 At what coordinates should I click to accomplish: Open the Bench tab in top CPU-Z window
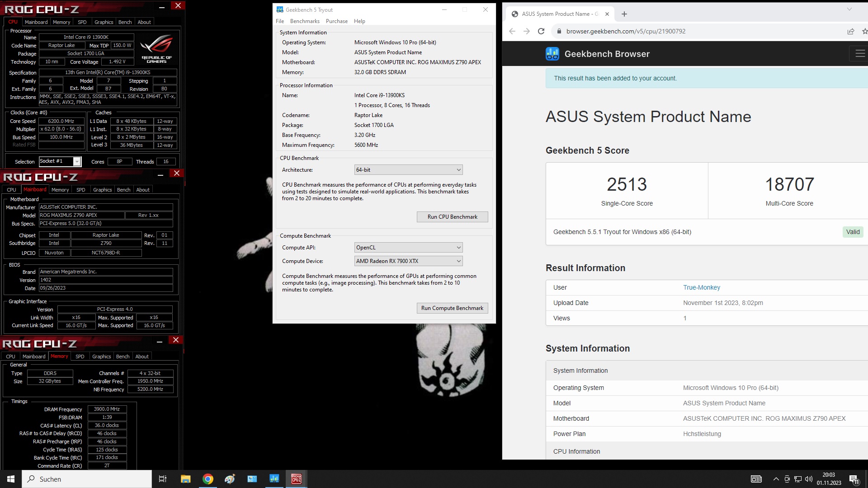[125, 22]
